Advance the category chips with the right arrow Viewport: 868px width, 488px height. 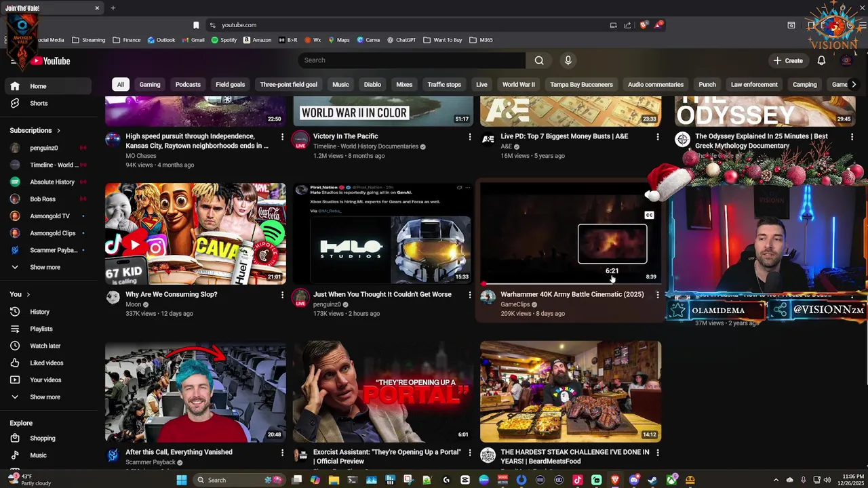click(853, 84)
